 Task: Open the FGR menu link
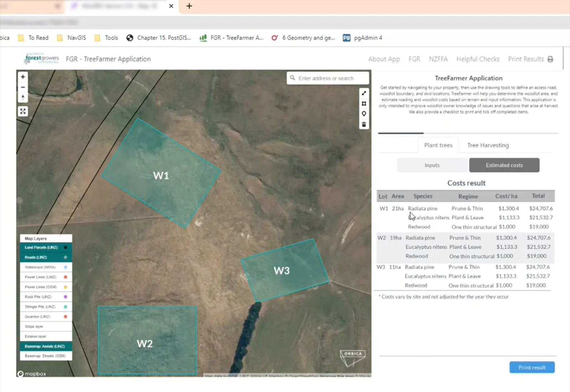[414, 59]
